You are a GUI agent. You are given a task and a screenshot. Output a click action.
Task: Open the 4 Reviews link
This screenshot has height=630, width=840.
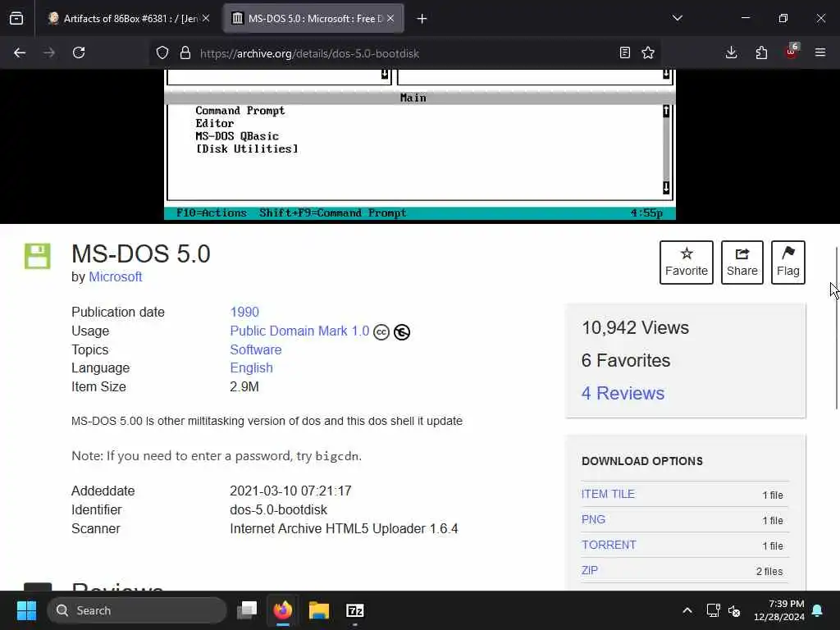(x=623, y=393)
